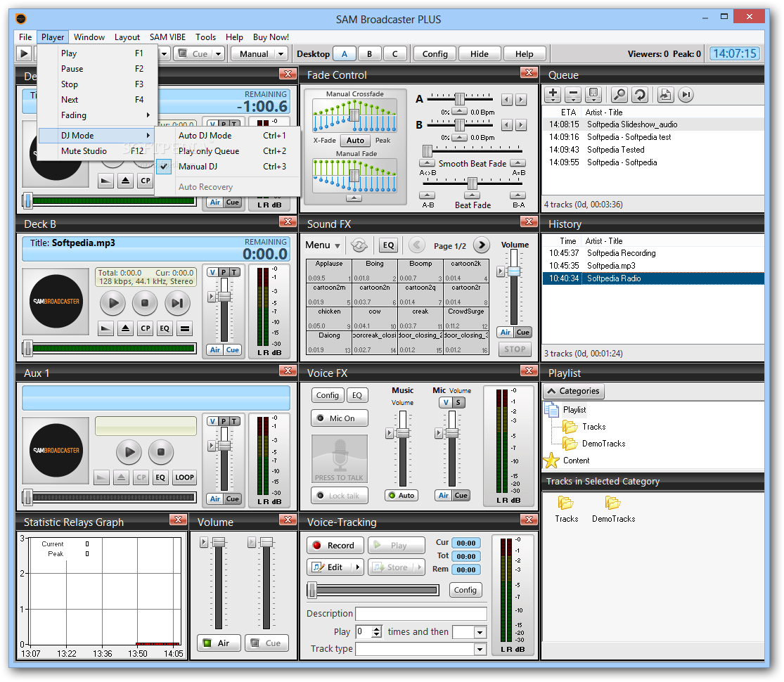The height and width of the screenshot is (682, 784).
Task: Toggle Auto under Music volume
Action: 402,496
